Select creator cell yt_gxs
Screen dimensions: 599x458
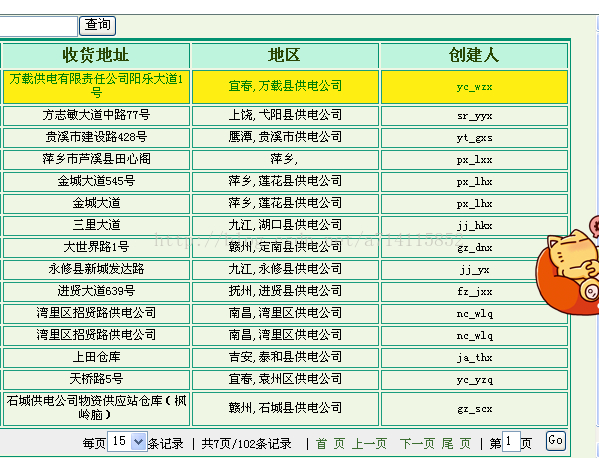pos(474,138)
